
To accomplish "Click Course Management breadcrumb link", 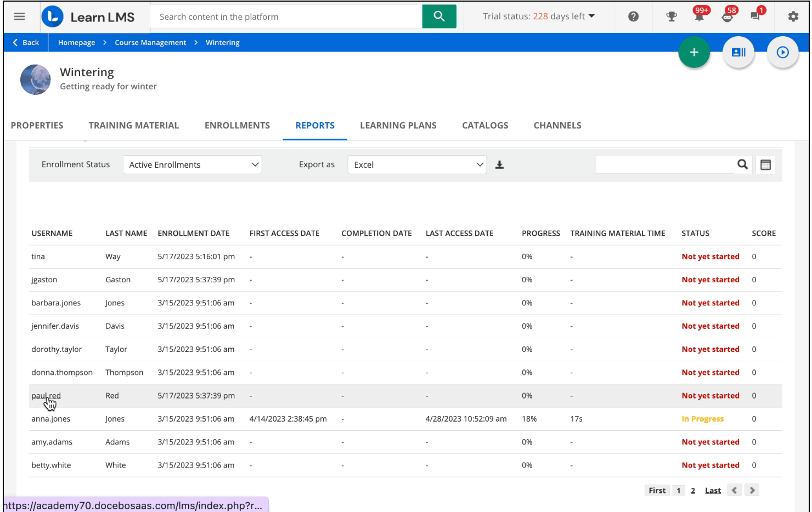I will 150,43.
